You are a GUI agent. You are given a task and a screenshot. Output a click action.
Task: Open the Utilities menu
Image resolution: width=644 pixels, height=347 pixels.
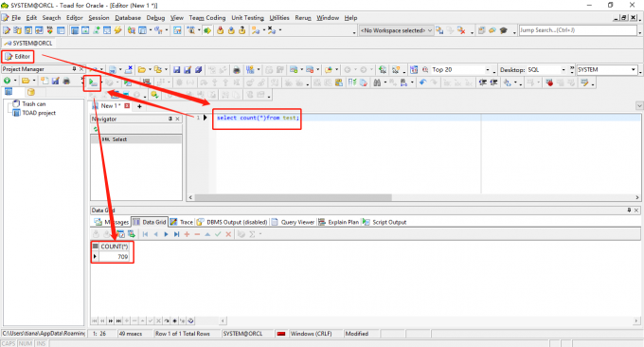coord(279,18)
